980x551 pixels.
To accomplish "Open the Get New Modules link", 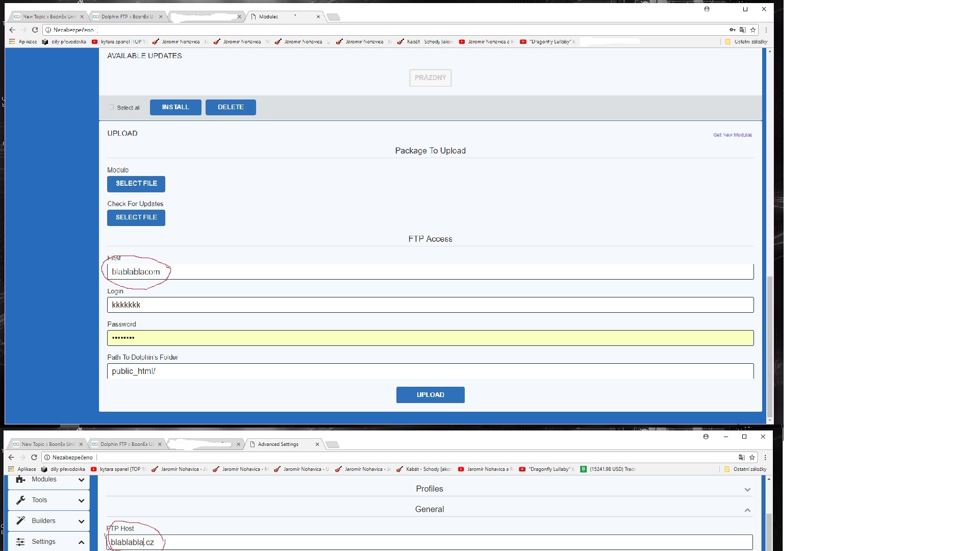I will coord(732,135).
